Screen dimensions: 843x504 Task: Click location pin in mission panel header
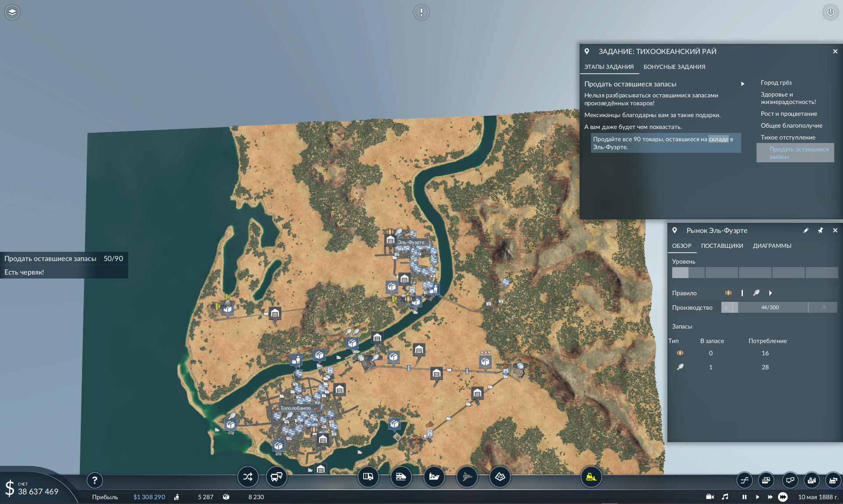click(587, 51)
